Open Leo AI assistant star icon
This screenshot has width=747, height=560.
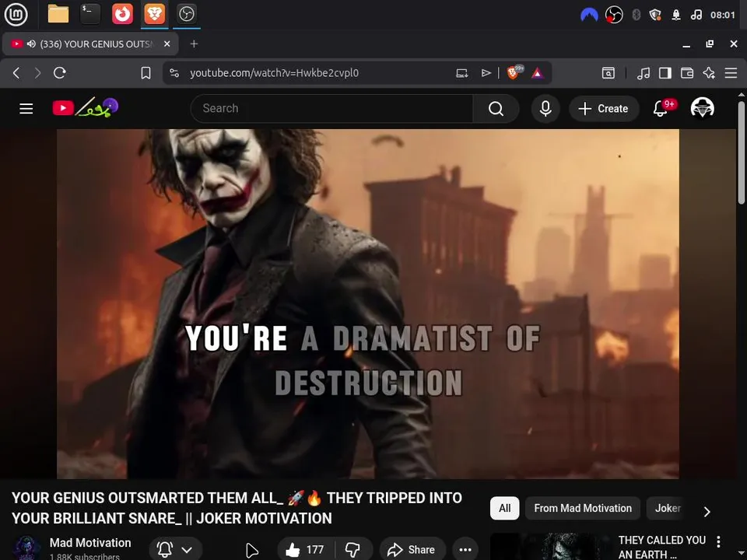click(709, 73)
